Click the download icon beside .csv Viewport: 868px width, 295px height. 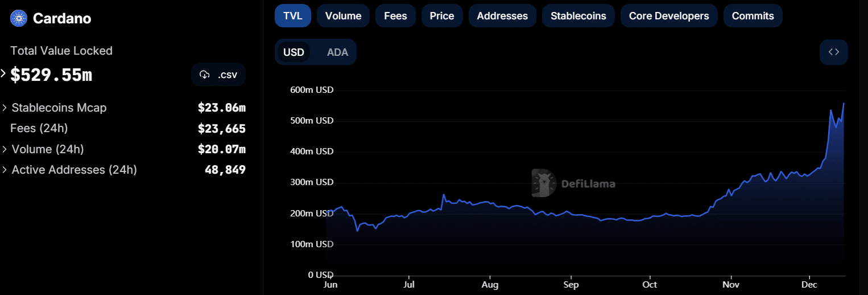(205, 75)
